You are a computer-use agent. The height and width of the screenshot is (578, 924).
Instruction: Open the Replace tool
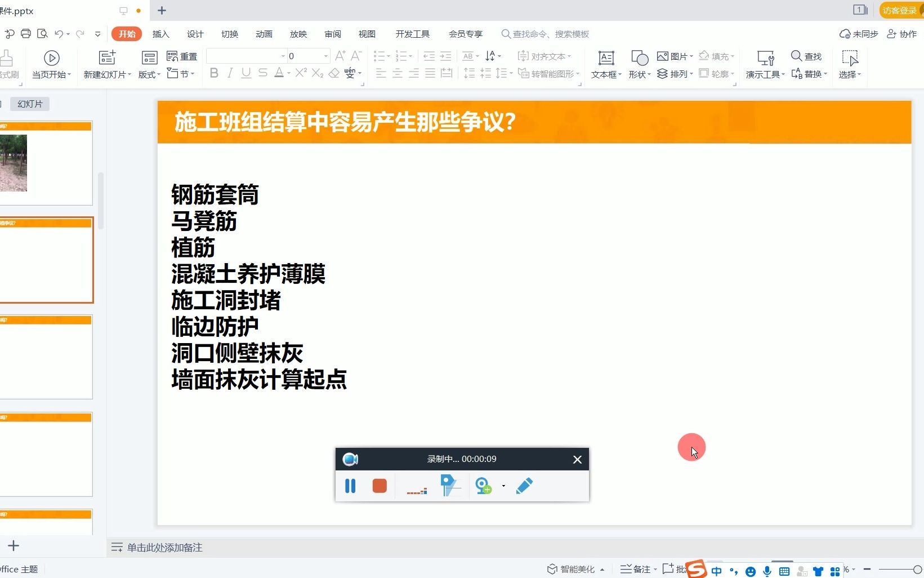pyautogui.click(x=806, y=73)
